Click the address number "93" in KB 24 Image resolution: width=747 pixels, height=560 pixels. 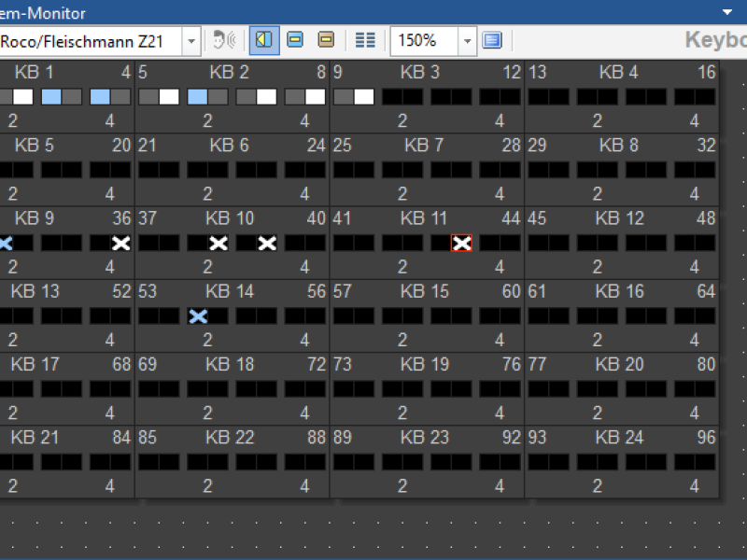[x=537, y=437]
